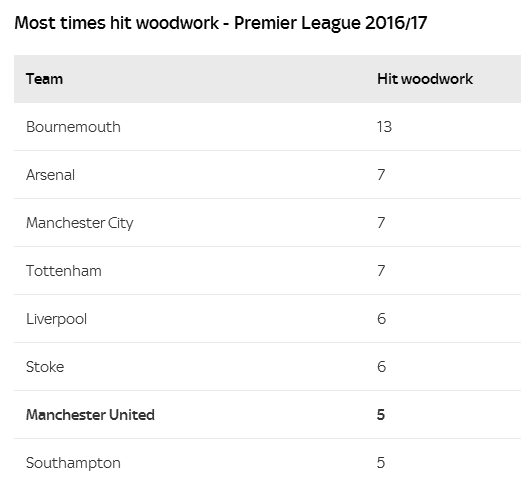Click Bournemouth's value of 13
The image size is (521, 504).
pyautogui.click(x=384, y=127)
